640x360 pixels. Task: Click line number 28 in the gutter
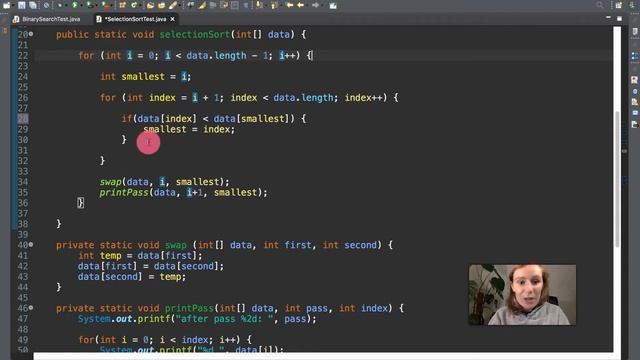[x=23, y=119]
